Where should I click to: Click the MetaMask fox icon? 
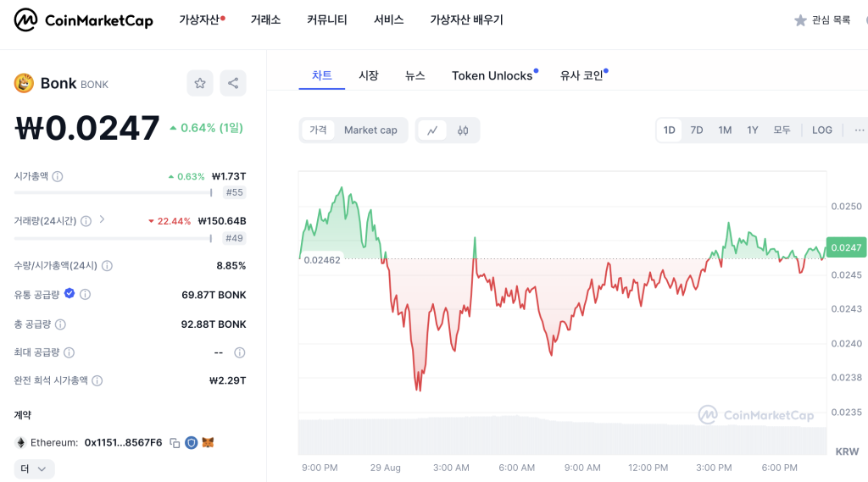point(208,442)
